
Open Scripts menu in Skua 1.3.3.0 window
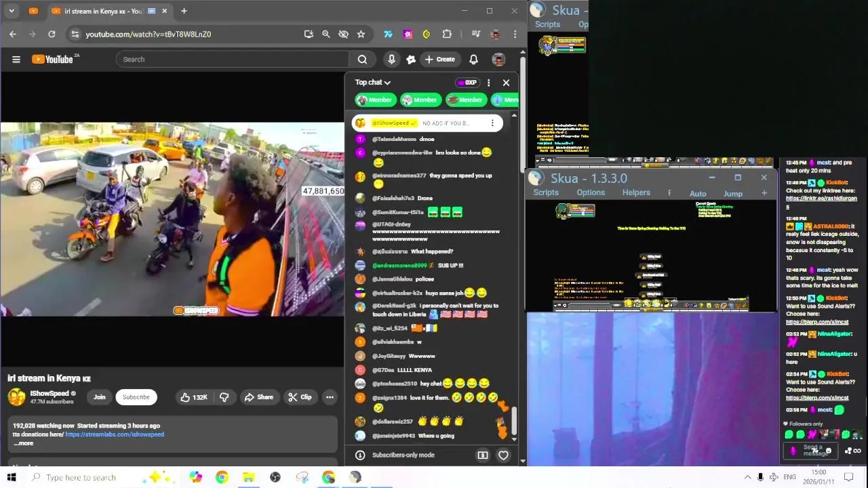click(x=546, y=192)
